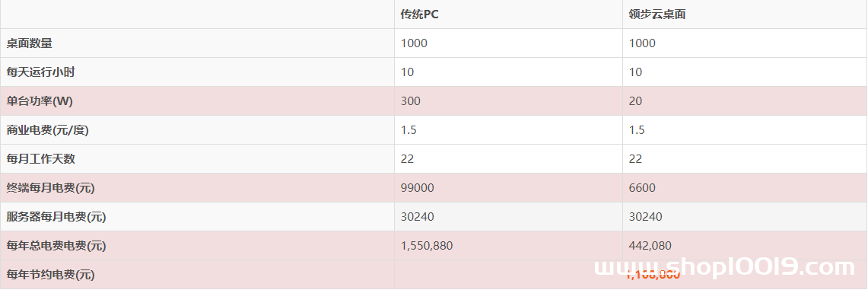Select the 每年节约电费(元) row label
The image size is (868, 290).
[50, 275]
